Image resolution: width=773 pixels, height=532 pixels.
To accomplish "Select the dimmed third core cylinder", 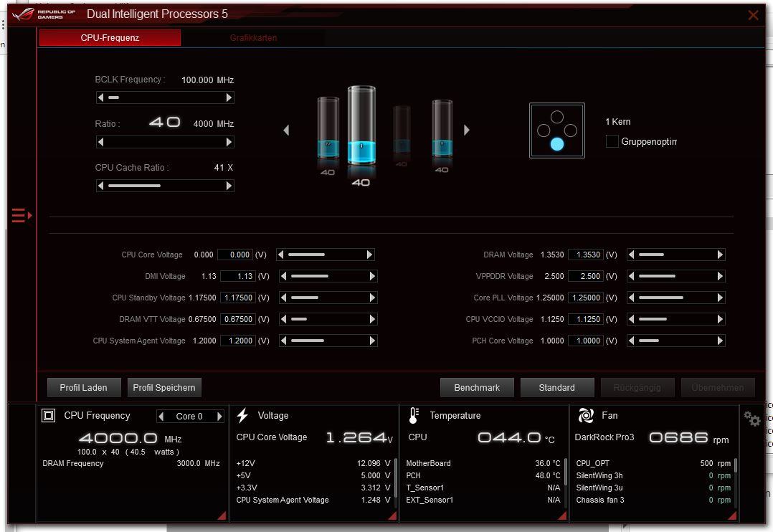I will pyautogui.click(x=402, y=130).
